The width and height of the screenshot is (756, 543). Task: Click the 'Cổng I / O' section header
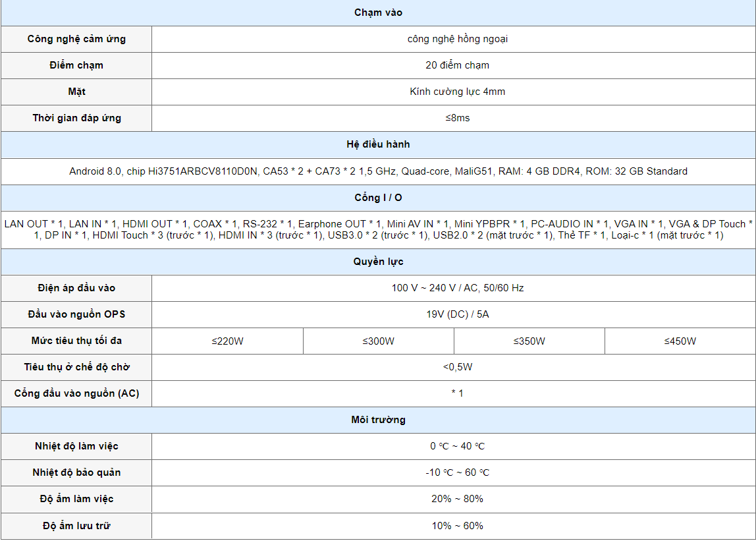click(x=378, y=198)
